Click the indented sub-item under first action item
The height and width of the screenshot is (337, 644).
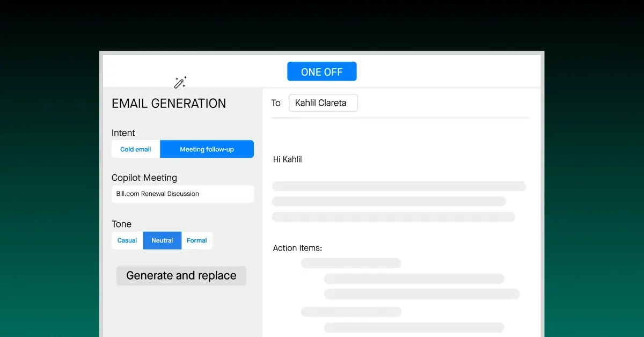414,279
